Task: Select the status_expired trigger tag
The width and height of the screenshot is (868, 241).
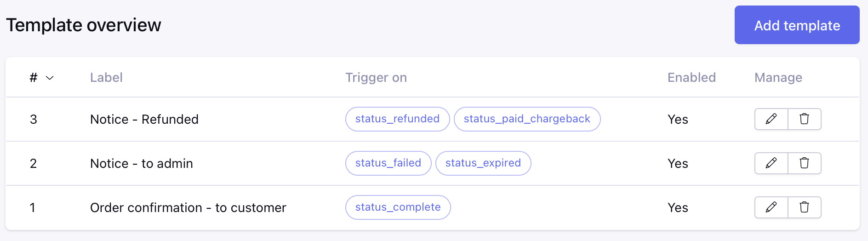Action: [x=483, y=163]
